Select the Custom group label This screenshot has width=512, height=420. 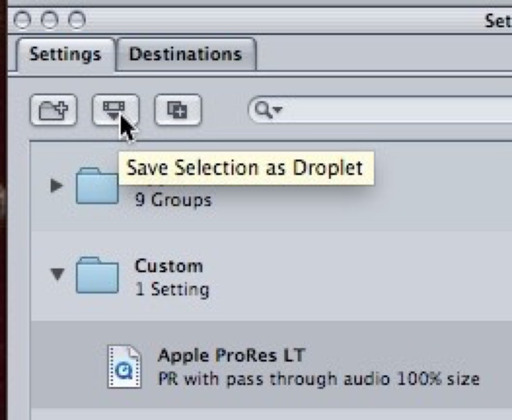168,266
